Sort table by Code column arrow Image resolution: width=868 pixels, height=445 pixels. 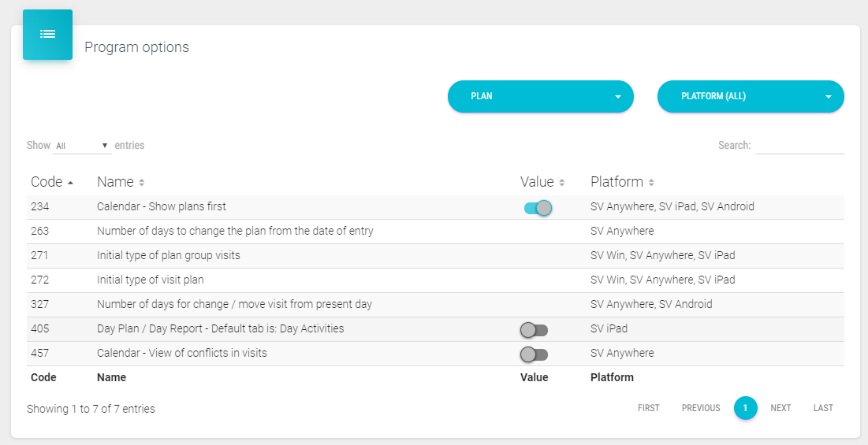[x=71, y=183]
